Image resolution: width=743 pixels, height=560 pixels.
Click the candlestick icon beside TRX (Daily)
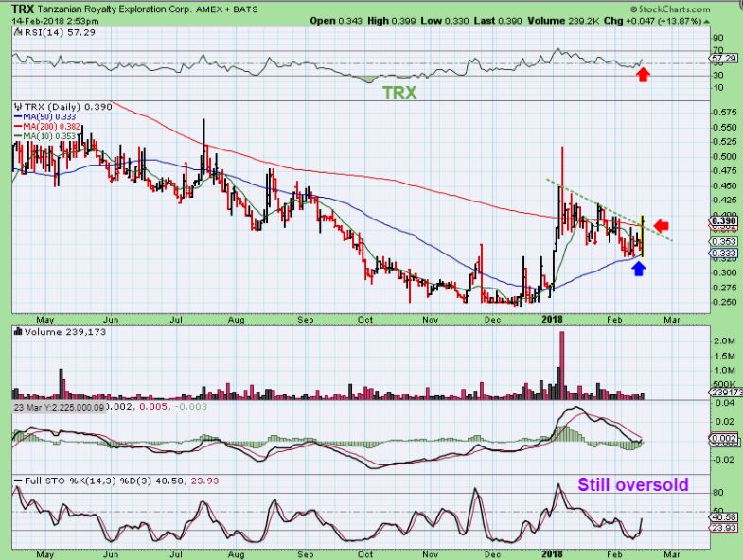click(x=19, y=107)
